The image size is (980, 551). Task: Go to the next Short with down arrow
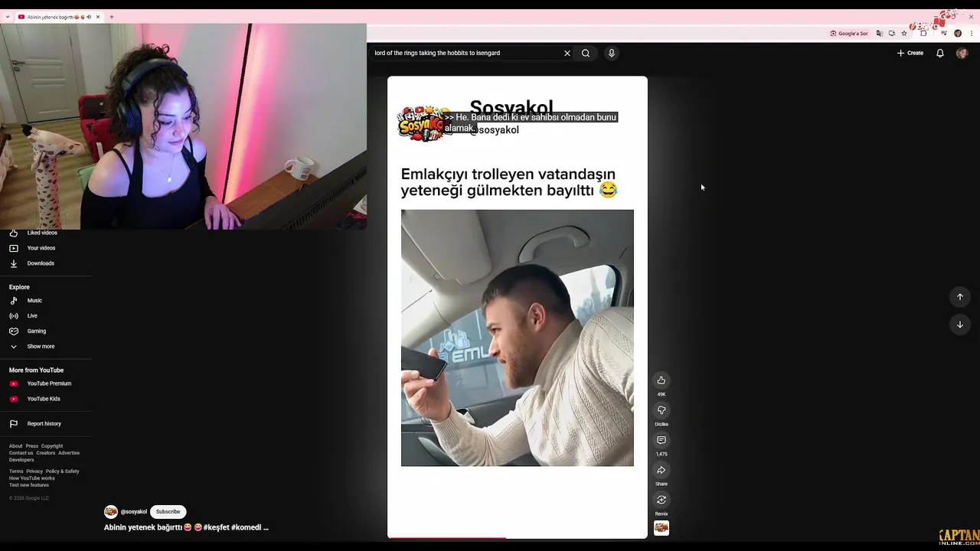pyautogui.click(x=960, y=324)
